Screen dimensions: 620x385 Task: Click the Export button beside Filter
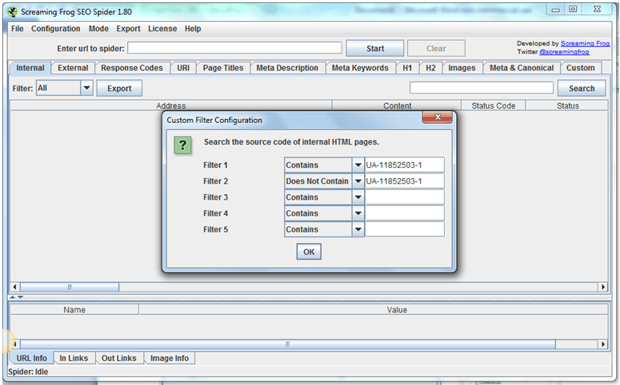click(x=119, y=88)
